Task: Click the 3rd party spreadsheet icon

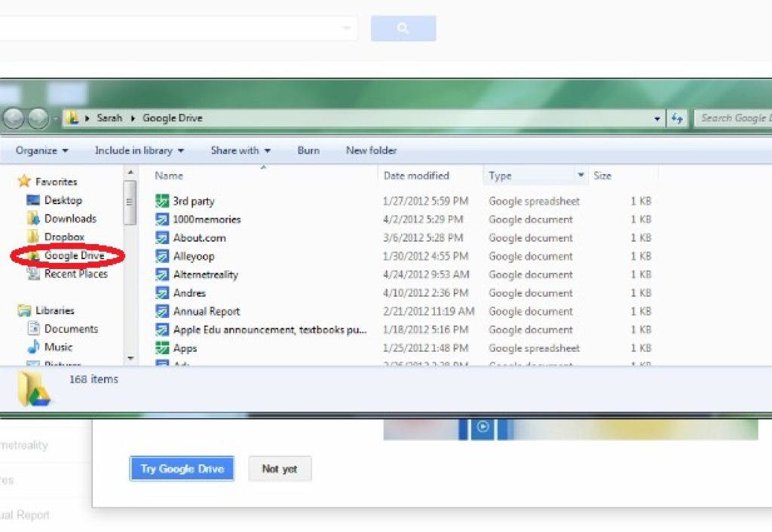Action: click(162, 200)
